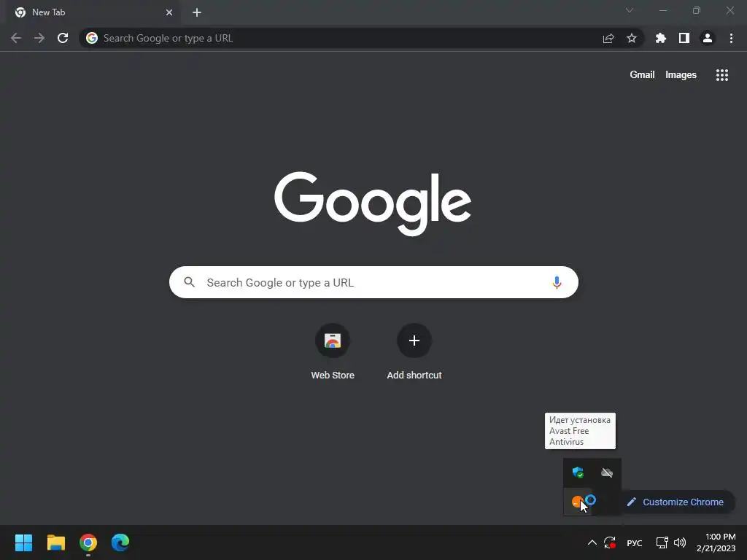Select the New Tab tab
The height and width of the screenshot is (560, 747).
pos(93,12)
